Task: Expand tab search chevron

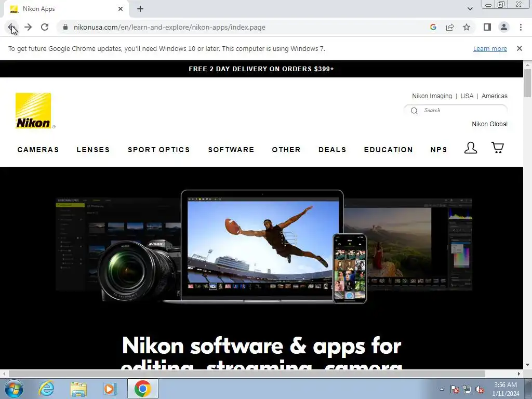Action: [x=470, y=9]
